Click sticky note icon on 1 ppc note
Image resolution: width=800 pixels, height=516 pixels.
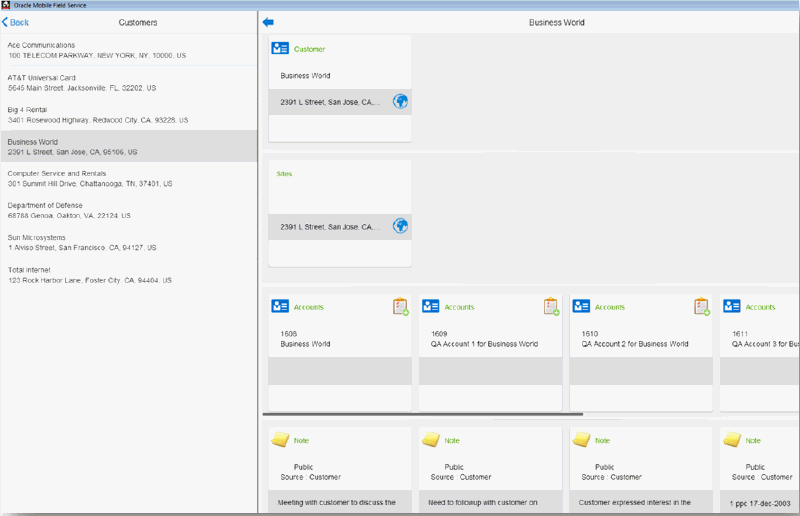coord(732,439)
